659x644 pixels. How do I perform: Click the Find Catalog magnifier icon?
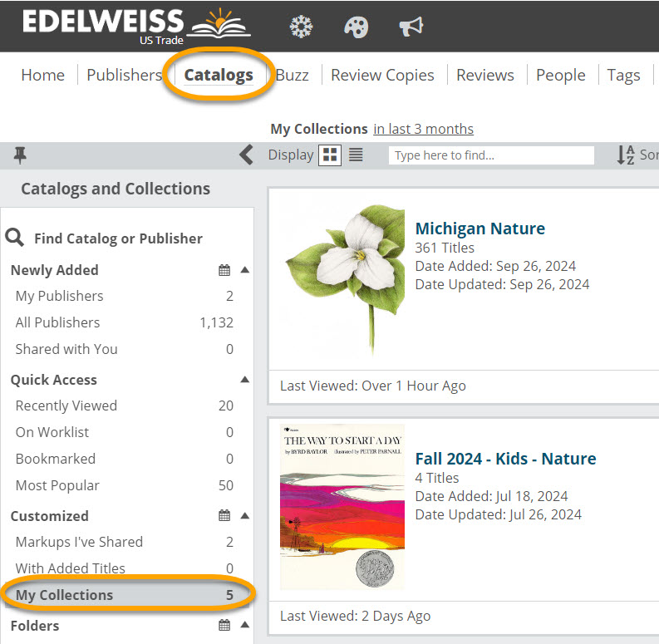point(14,238)
